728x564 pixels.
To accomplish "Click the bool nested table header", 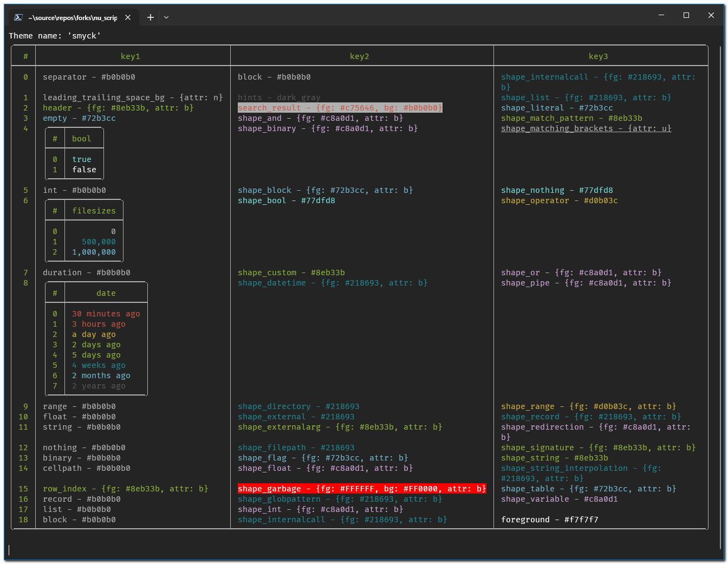I will (82, 139).
